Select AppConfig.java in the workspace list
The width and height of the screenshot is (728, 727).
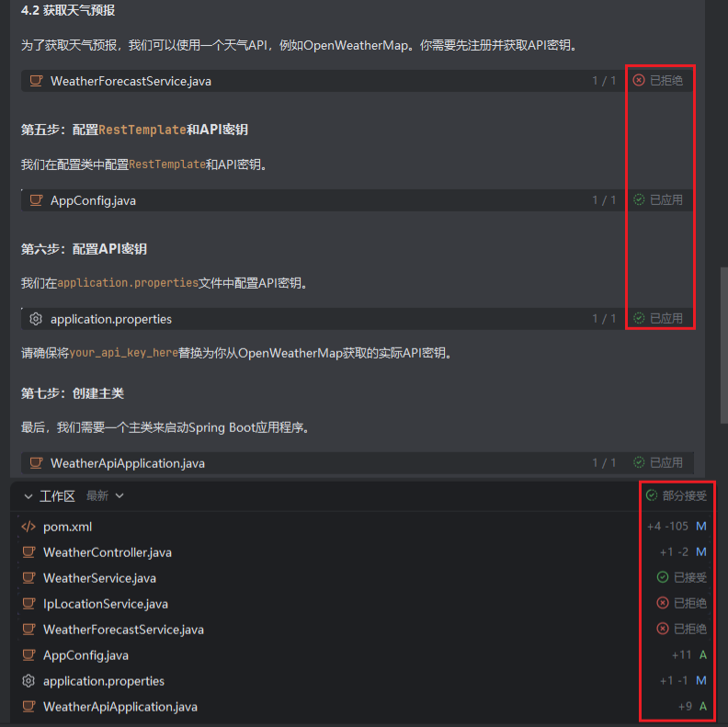click(x=85, y=655)
